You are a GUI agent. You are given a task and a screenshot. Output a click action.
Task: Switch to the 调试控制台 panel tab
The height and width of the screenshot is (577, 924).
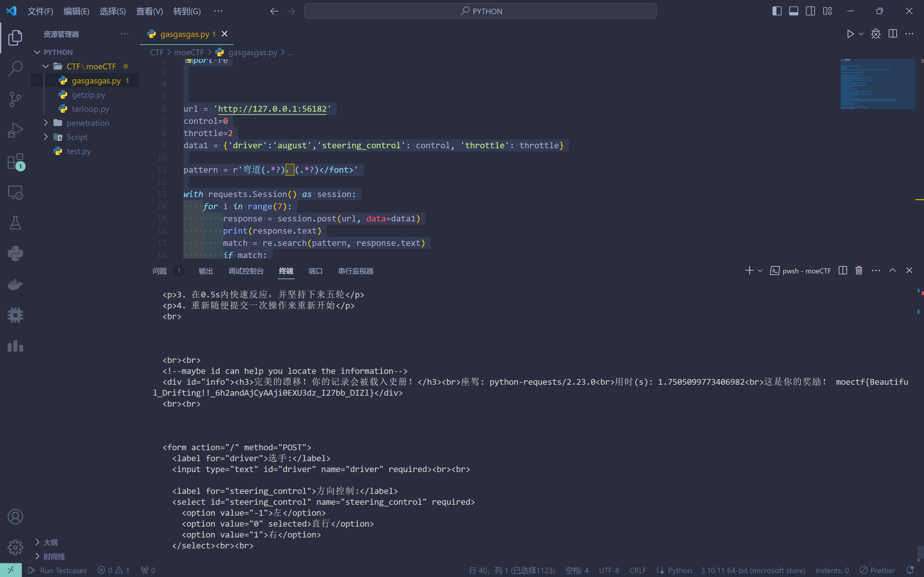coord(246,271)
